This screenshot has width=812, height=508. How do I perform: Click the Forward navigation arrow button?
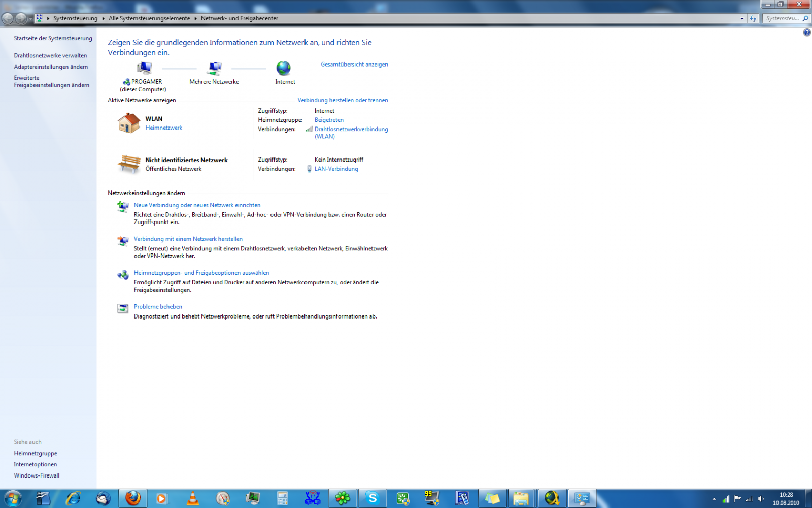[x=21, y=19]
